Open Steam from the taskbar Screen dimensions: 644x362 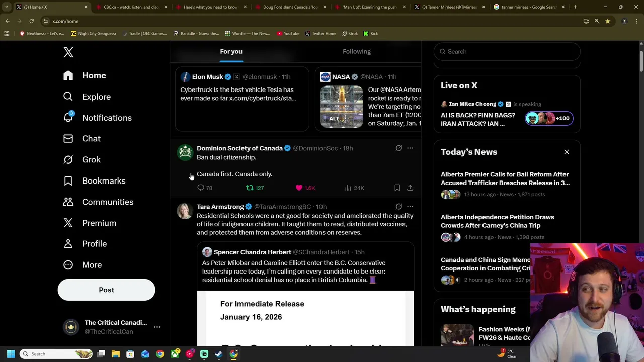[x=219, y=354]
